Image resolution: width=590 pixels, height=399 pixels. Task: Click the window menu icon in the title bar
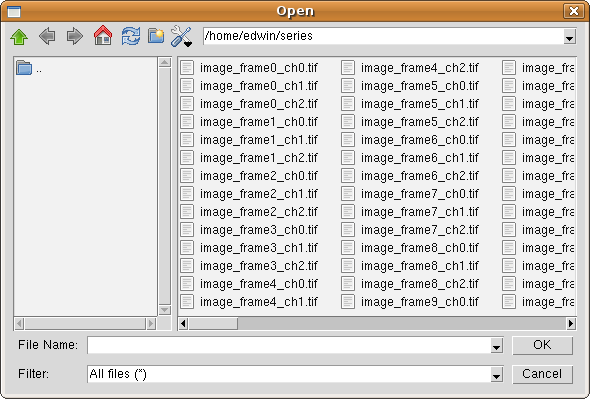(x=14, y=12)
